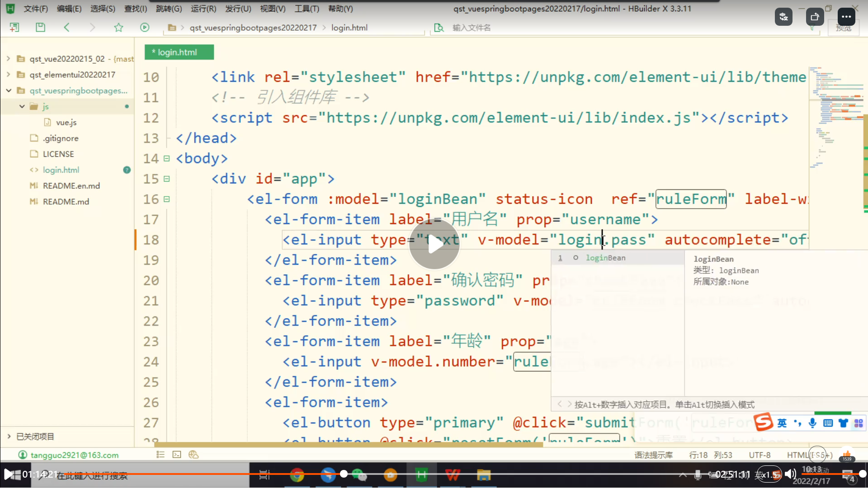Open the 编辑(E) menu

coord(69,9)
